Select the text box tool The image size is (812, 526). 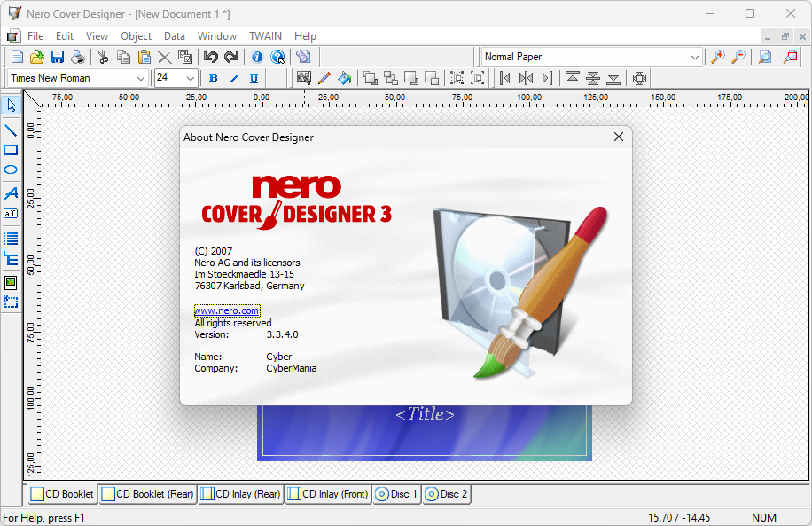click(x=11, y=214)
